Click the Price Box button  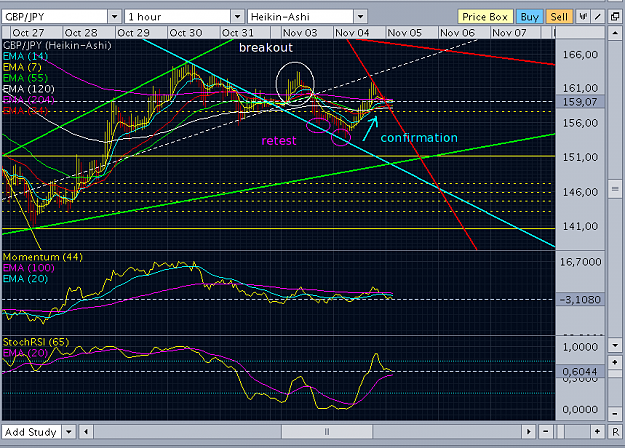485,17
